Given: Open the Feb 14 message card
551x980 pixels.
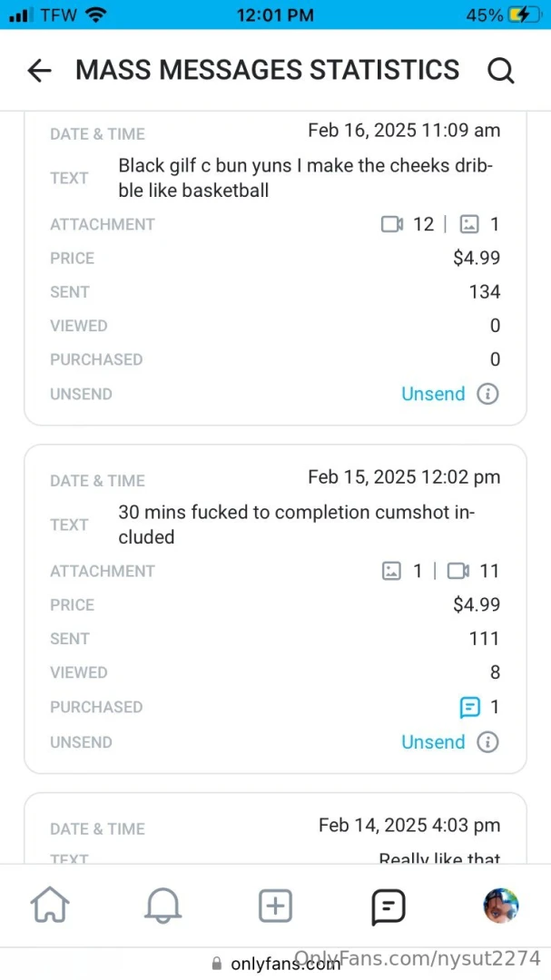Looking at the screenshot, I should [x=275, y=830].
